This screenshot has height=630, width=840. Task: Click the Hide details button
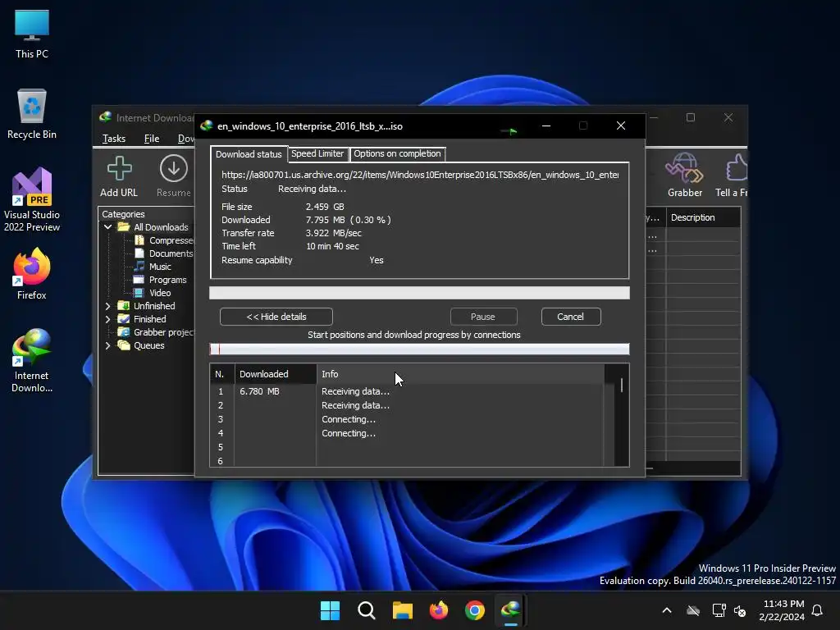coord(276,317)
